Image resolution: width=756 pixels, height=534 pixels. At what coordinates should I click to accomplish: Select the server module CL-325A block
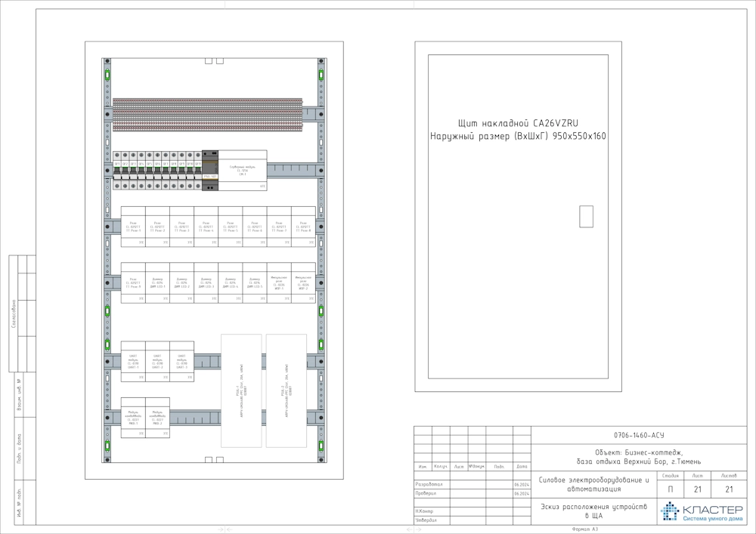[x=243, y=173]
